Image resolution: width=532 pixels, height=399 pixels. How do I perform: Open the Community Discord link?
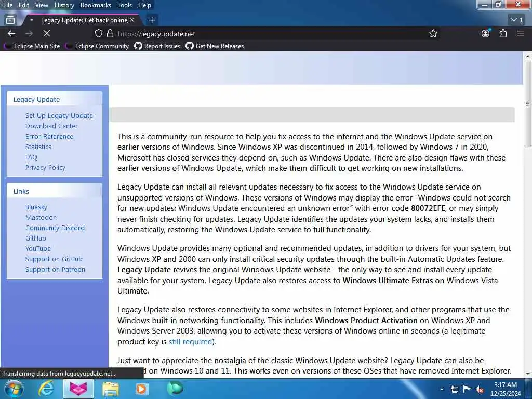pos(55,228)
